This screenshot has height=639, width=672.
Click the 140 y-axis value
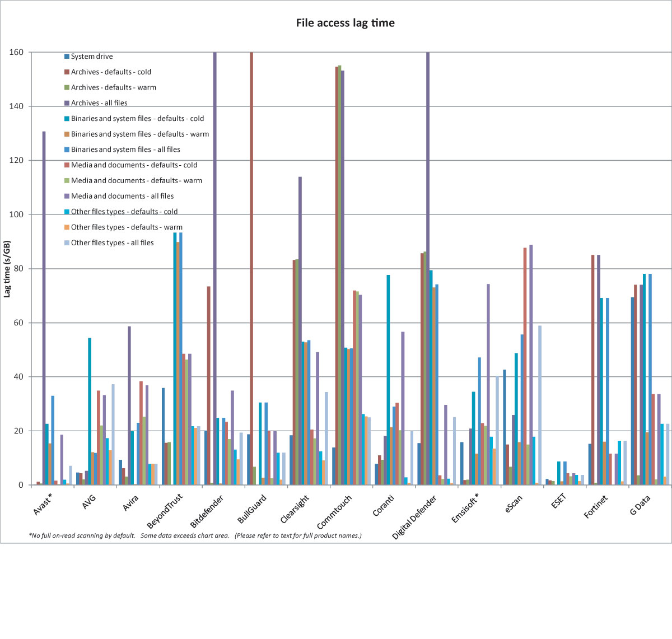click(16, 106)
